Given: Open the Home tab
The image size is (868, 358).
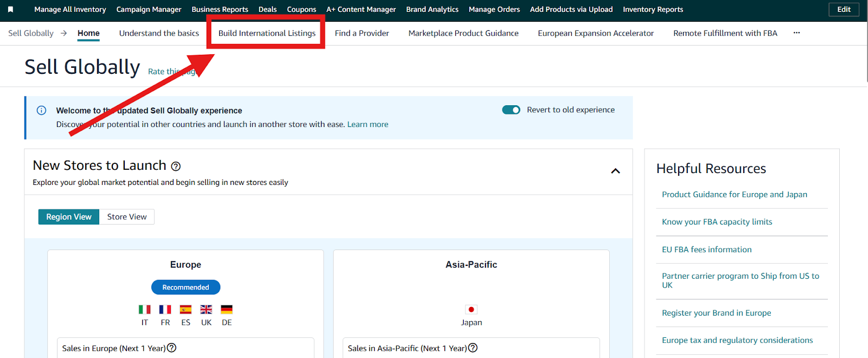Looking at the screenshot, I should pyautogui.click(x=88, y=33).
